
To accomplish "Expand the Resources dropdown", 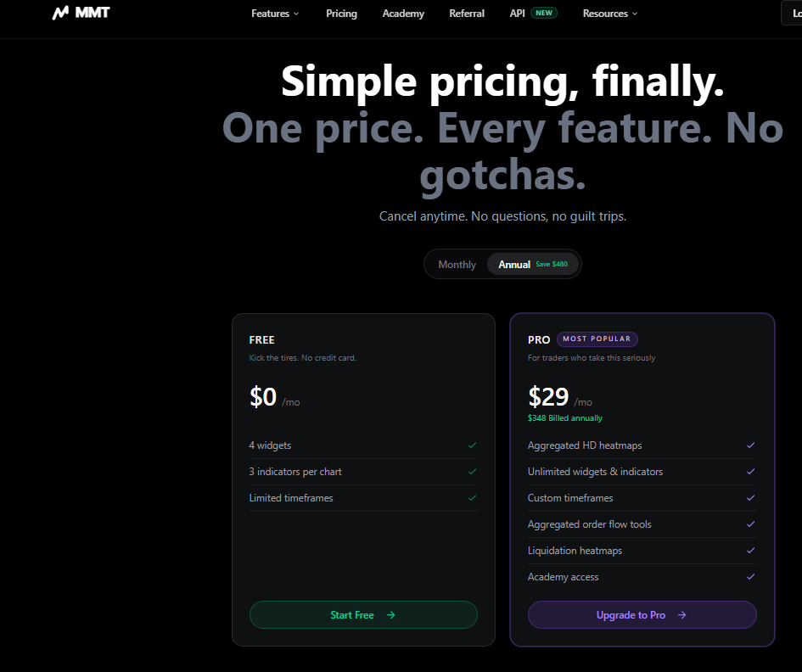I will [x=605, y=13].
